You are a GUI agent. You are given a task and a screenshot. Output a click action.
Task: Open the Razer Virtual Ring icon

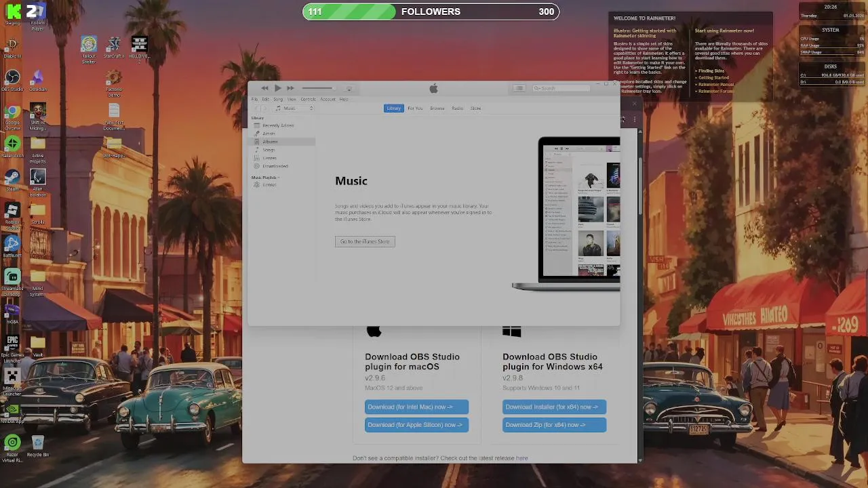(12, 448)
